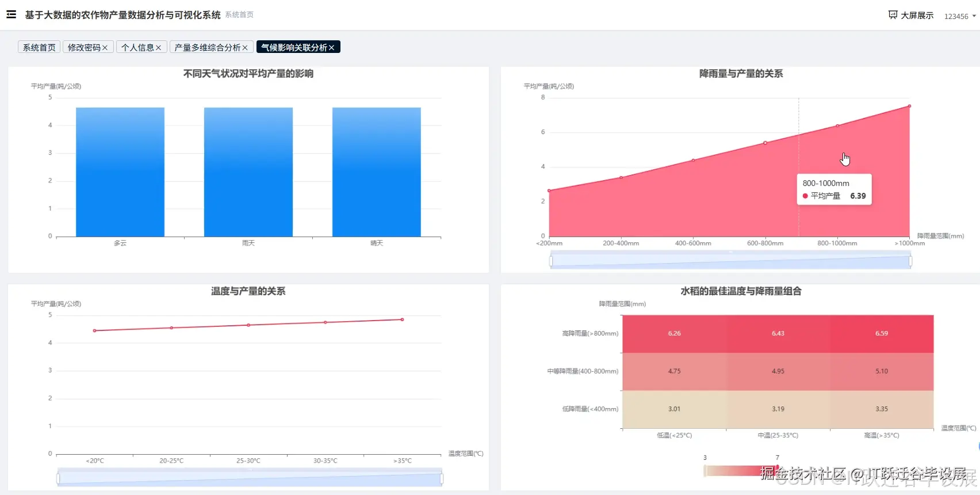The image size is (980, 495).
Task: Click the <200mm data point on rainfall line
Action: 549,191
